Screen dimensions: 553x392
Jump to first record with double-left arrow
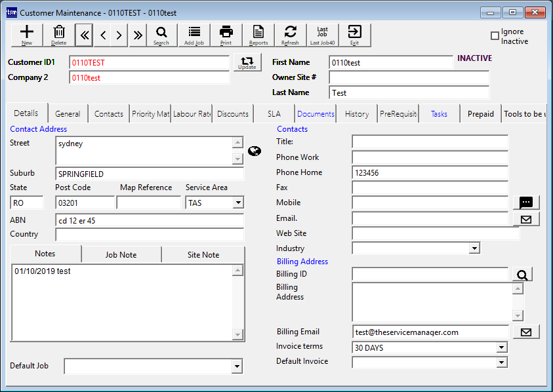[x=84, y=35]
